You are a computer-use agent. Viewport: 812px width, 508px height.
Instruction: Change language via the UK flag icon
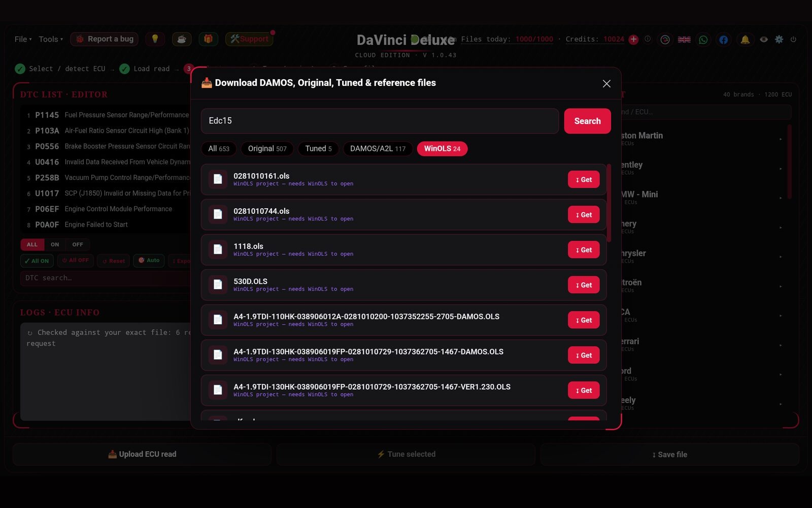pos(684,39)
